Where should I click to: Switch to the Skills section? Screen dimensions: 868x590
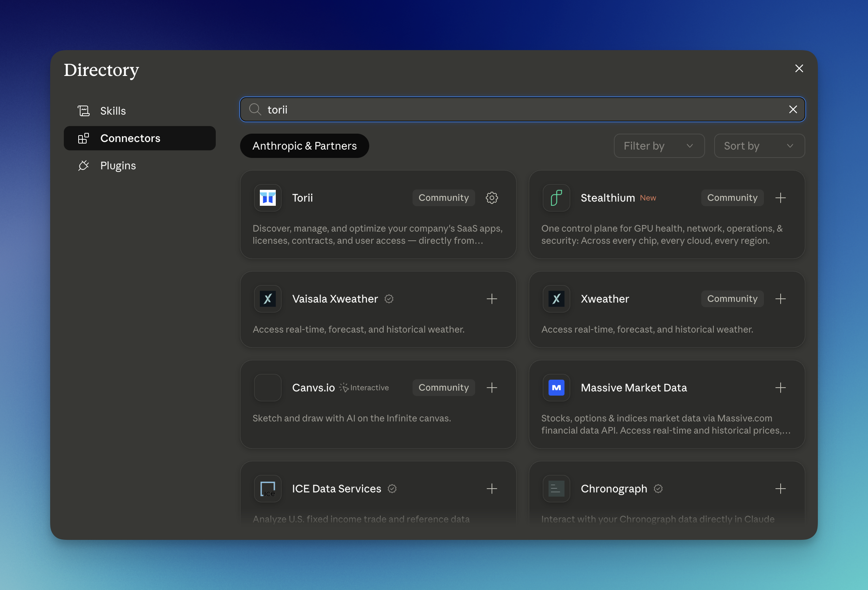tap(140, 111)
